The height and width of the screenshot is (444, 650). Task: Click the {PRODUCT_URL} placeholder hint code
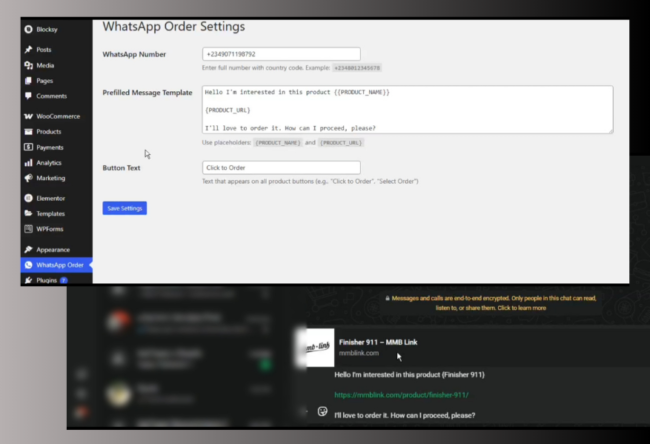pos(341,143)
